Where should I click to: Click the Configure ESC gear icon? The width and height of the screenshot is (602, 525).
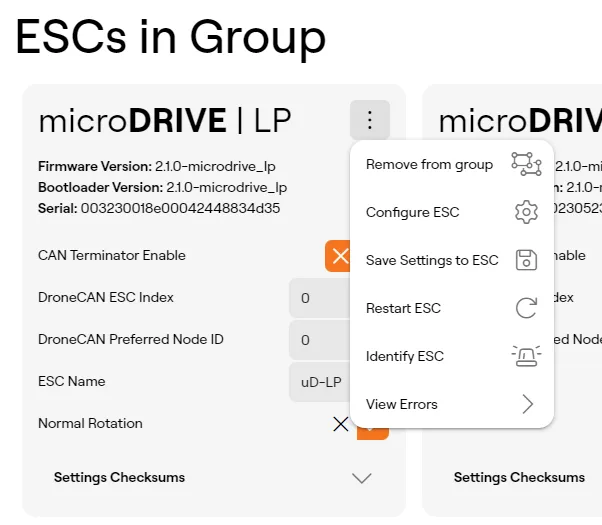(x=526, y=212)
